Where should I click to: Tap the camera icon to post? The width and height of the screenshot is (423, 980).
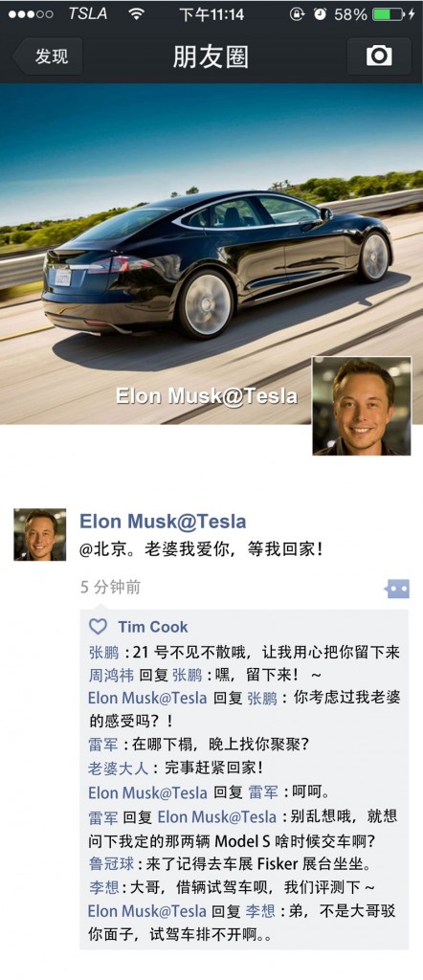coord(379,56)
